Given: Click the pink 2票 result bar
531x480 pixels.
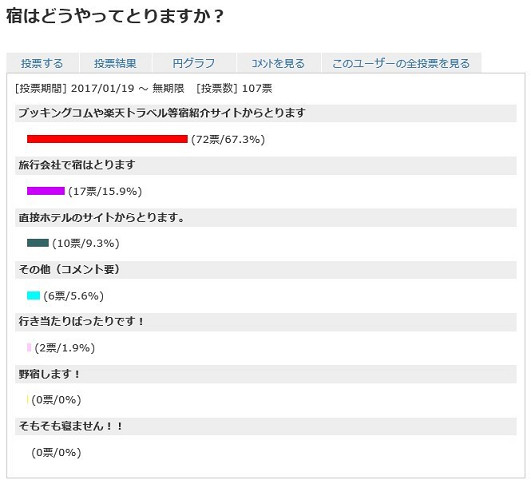Looking at the screenshot, I should [29, 348].
